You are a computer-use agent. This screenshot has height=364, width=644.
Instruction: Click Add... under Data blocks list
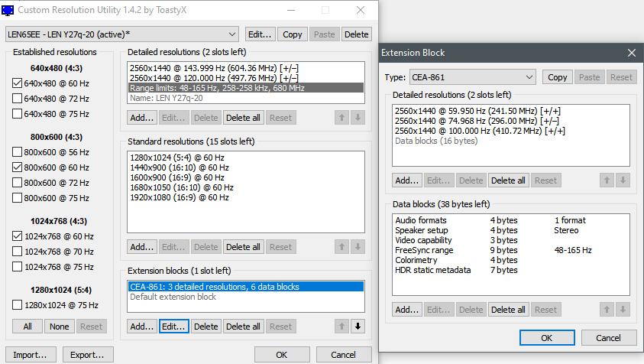(406, 310)
